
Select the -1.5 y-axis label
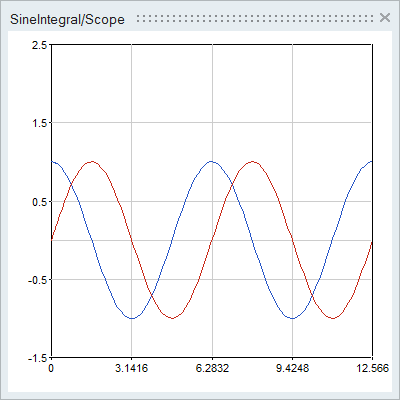(38, 358)
